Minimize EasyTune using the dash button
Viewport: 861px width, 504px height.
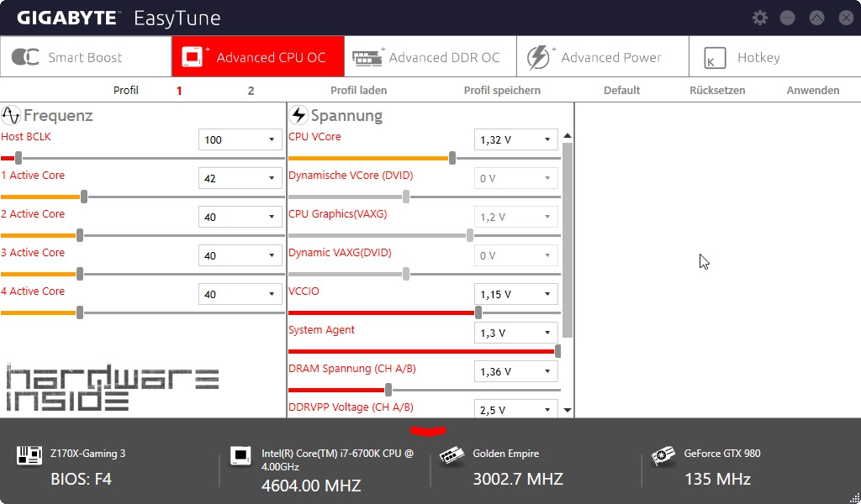click(787, 18)
